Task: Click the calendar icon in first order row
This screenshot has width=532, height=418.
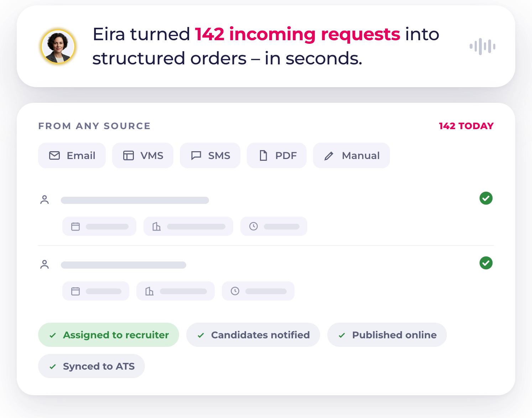Action: 75,226
